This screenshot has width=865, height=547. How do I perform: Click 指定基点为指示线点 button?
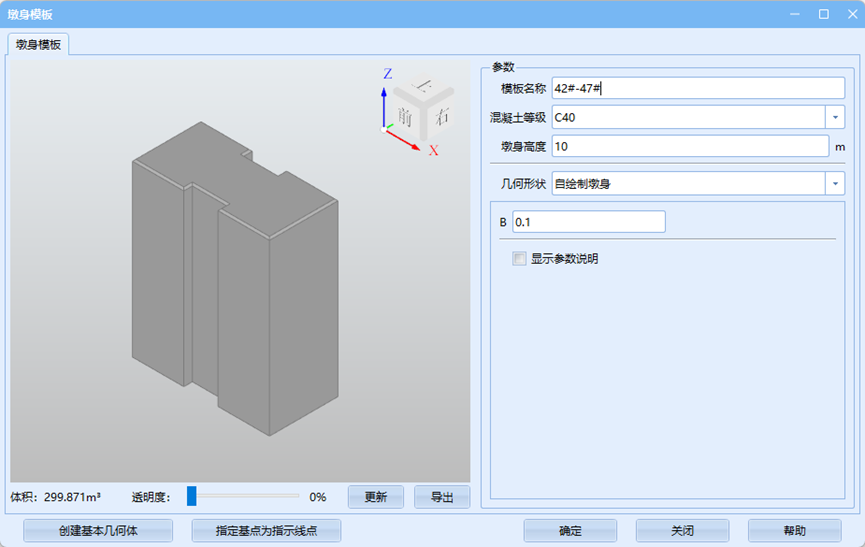point(266,531)
